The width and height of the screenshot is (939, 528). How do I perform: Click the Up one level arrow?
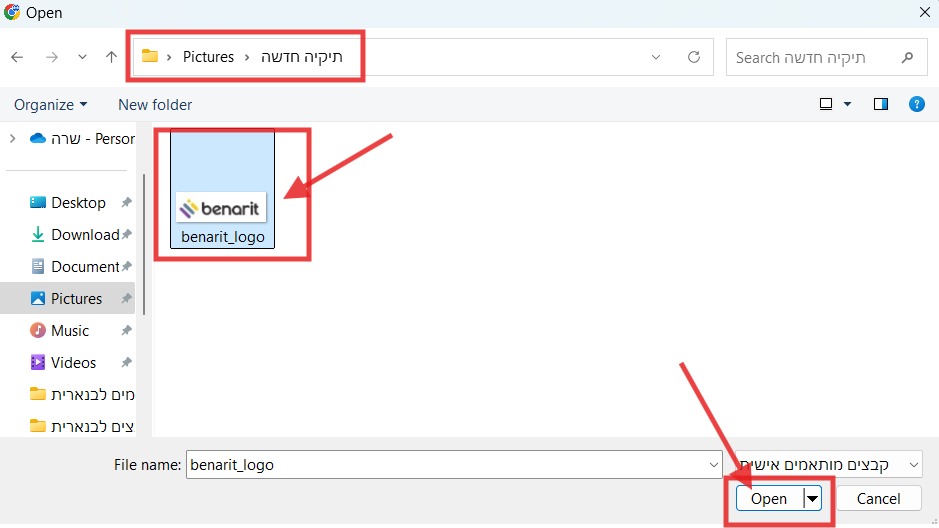click(111, 57)
